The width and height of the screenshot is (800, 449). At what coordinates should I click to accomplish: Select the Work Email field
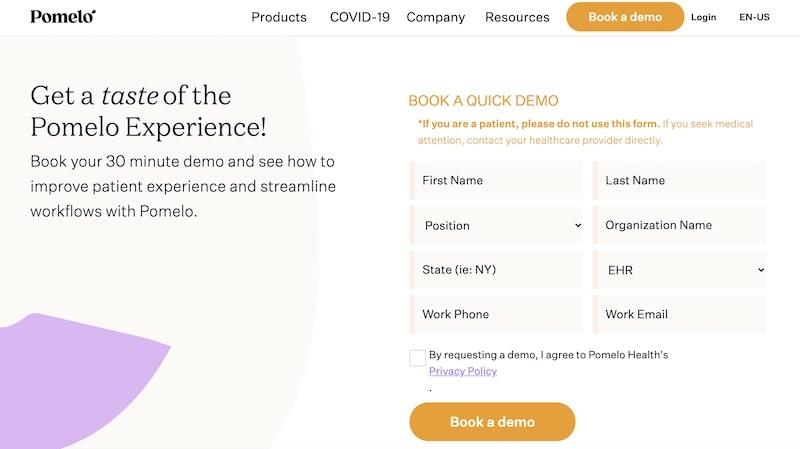680,314
